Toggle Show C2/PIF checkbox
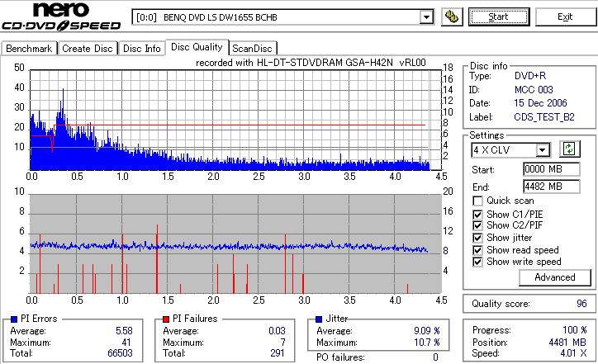The image size is (598, 364). click(x=477, y=225)
